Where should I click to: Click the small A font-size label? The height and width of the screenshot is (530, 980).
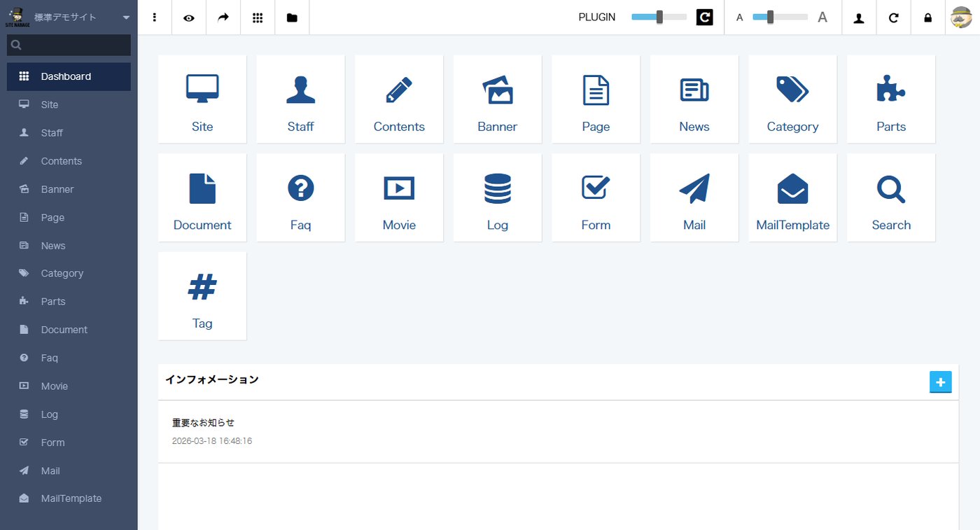point(739,18)
